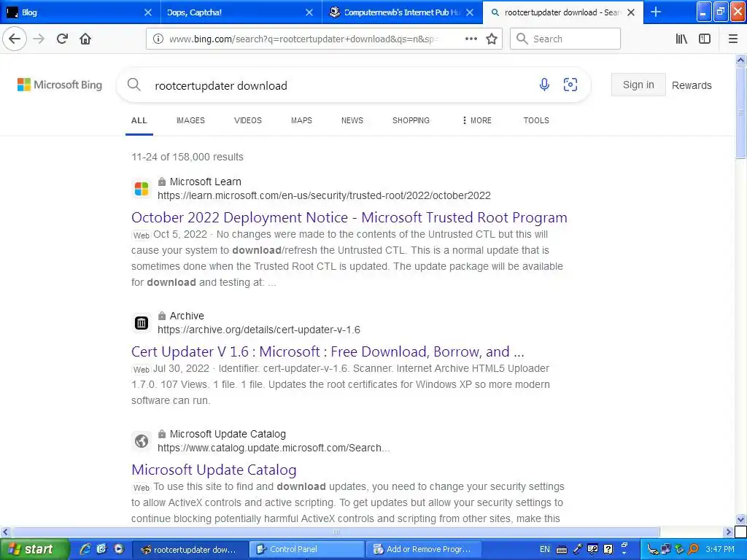This screenshot has width=747, height=560.
Task: Select the VIDEOS search category
Action: (248, 120)
